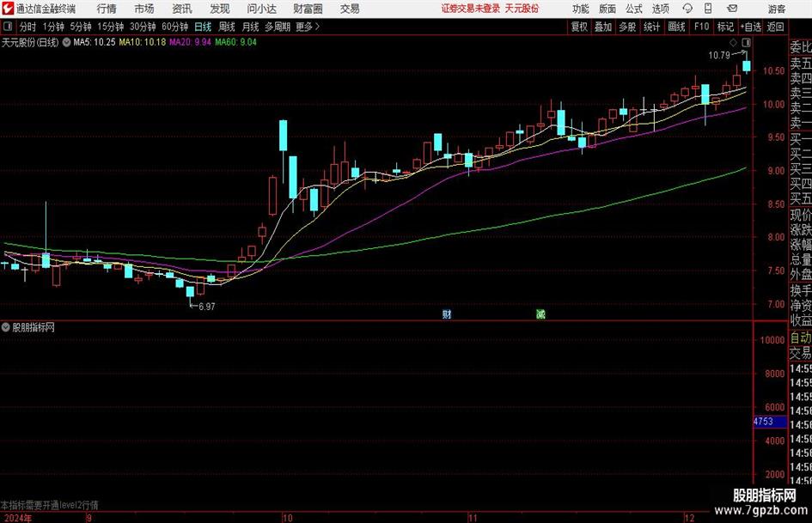
Task: Switch to the 1分钟 period
Action: (x=53, y=27)
